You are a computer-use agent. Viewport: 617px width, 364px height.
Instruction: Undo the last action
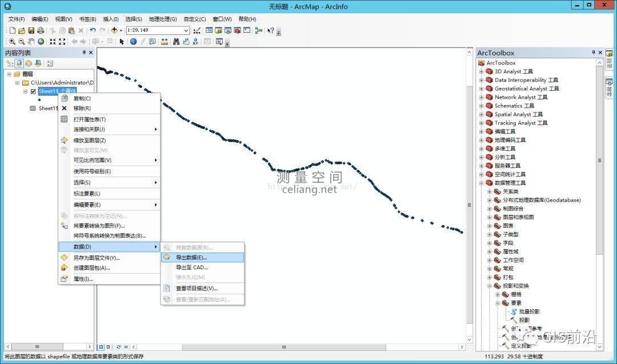(93, 30)
